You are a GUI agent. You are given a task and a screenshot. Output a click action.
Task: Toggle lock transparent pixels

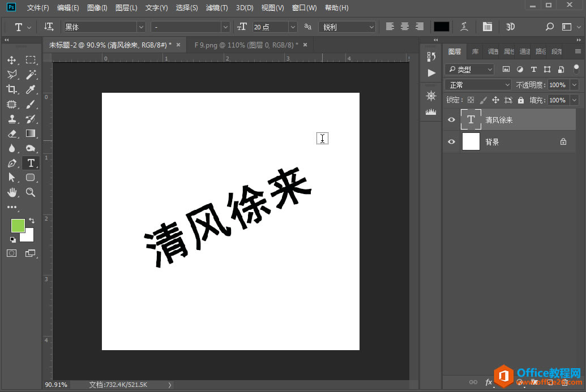click(471, 100)
